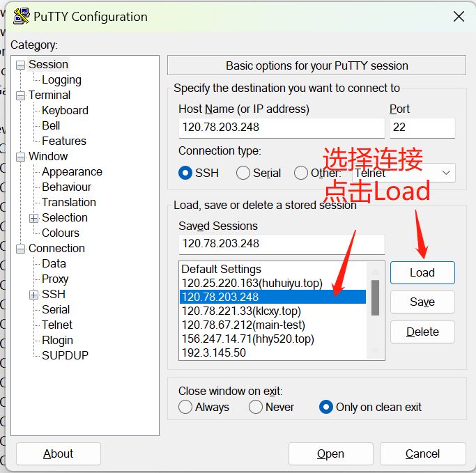This screenshot has height=473, width=476.
Task: Select the 192.3.145.50 session
Action: click(273, 352)
